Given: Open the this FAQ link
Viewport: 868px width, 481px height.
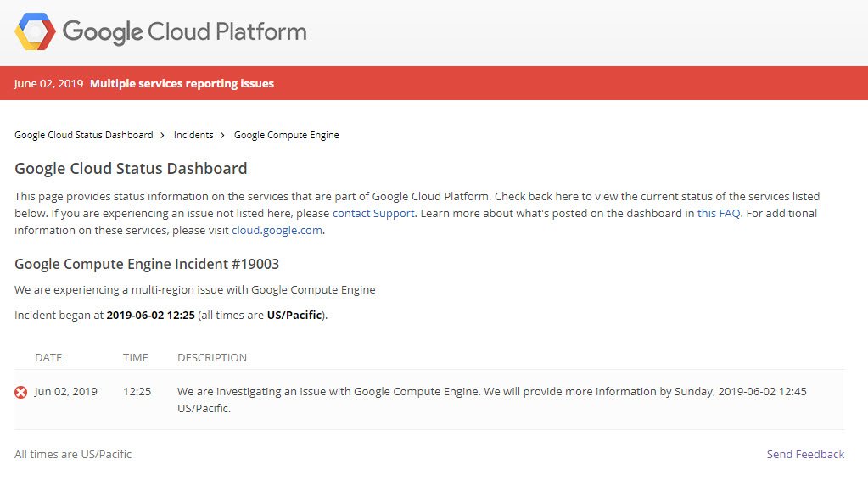Looking at the screenshot, I should tap(719, 213).
